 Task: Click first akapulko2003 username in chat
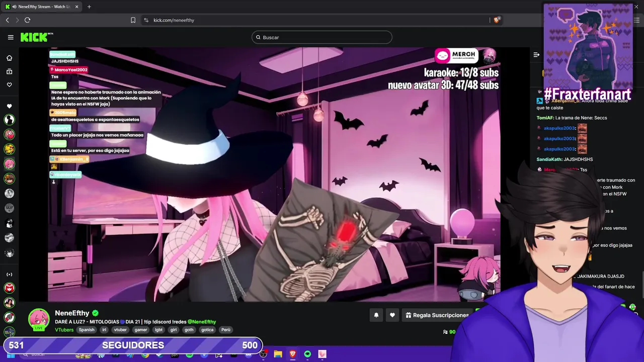(559, 128)
